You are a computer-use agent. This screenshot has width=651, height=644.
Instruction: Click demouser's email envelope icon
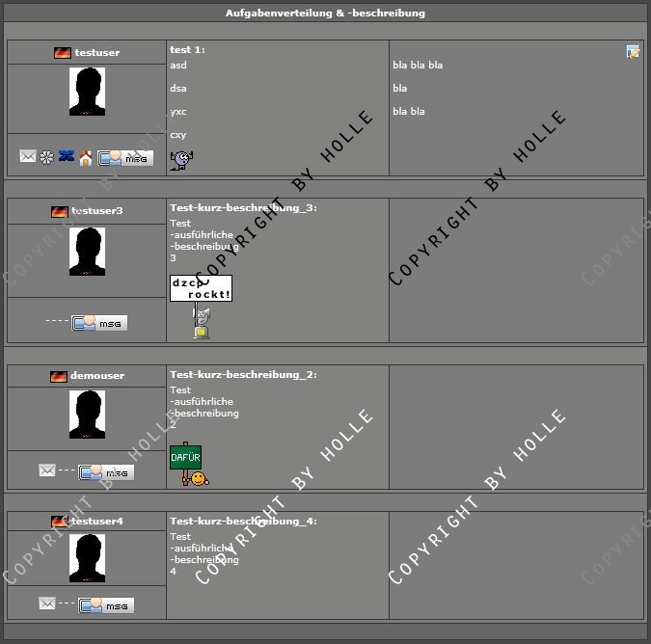pyautogui.click(x=46, y=470)
